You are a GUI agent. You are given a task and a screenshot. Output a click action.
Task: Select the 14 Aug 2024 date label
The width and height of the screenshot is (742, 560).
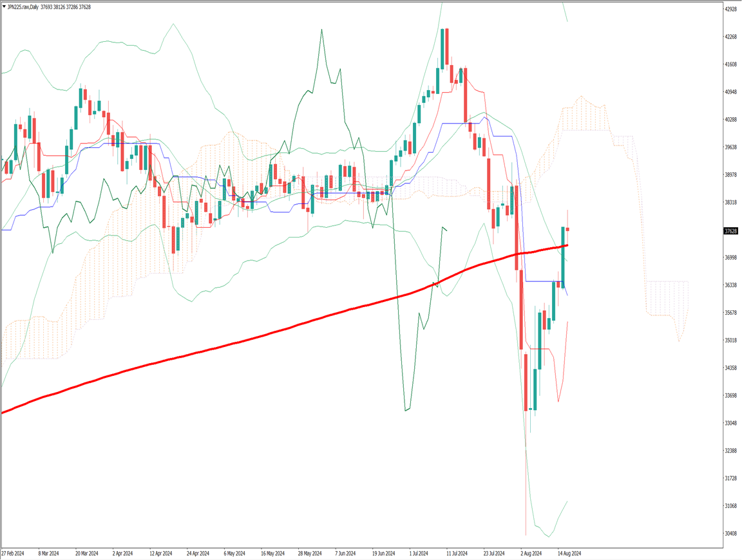tap(569, 553)
